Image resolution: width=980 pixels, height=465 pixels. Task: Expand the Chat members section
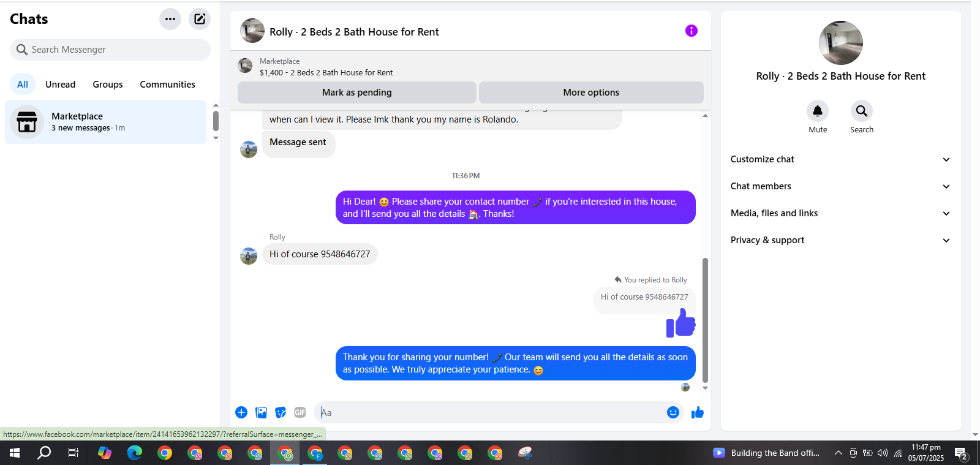click(840, 186)
